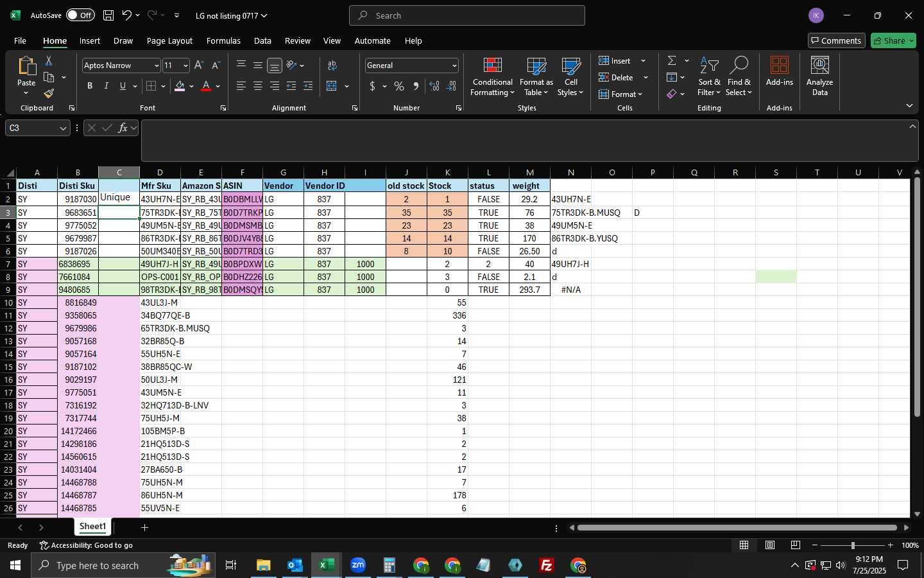Screen dimensions: 924x578
Task: Decrease font size with the small A icon
Action: pyautogui.click(x=216, y=66)
